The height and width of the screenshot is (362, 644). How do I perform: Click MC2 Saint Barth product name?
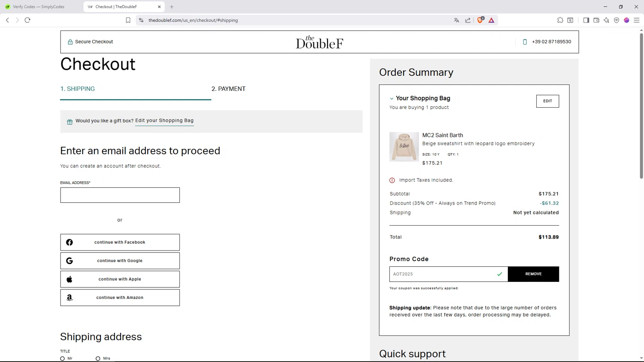coord(443,135)
